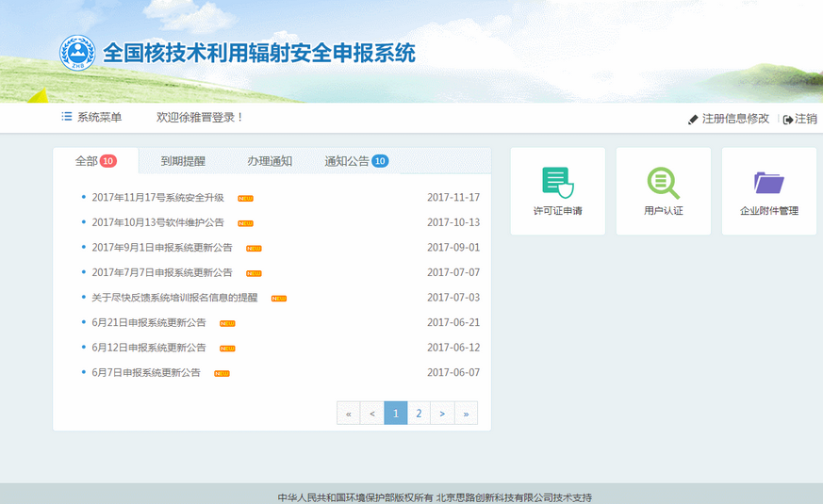Viewport: 823px width, 504px height.
Task: Open 关于尽快反馈系统培训报名信息的提醒 notice
Action: click(174, 298)
